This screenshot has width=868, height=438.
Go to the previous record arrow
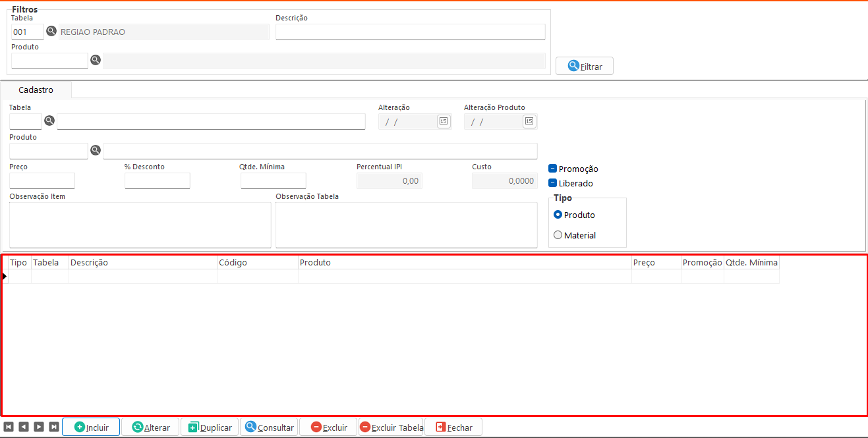[x=23, y=427]
